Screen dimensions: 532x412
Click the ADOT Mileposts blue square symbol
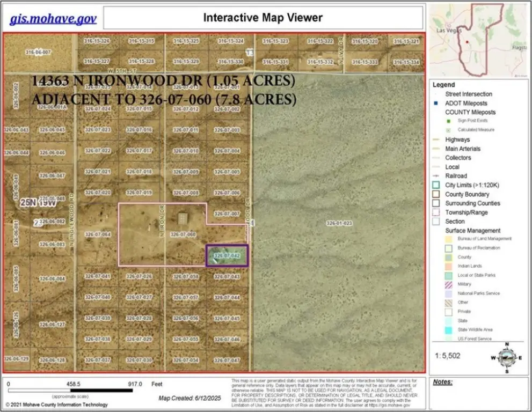[436, 103]
